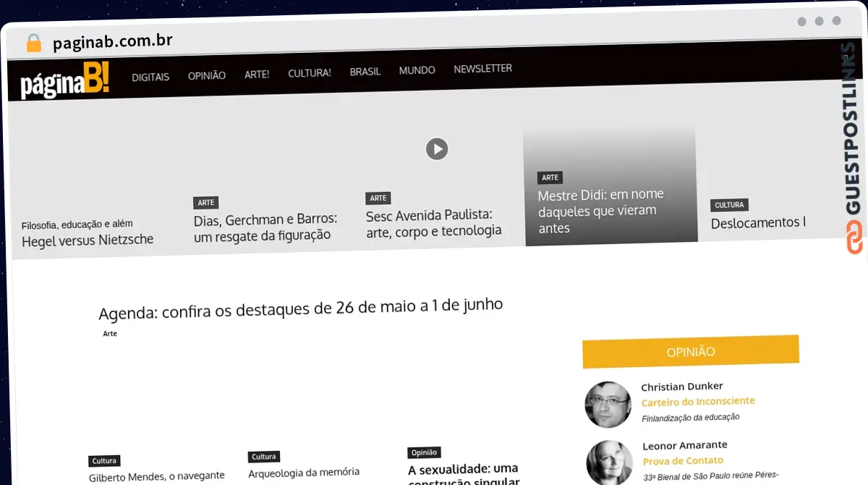The height and width of the screenshot is (485, 868).
Task: Click the Opinião tag above A sexualidade
Action: pyautogui.click(x=425, y=452)
